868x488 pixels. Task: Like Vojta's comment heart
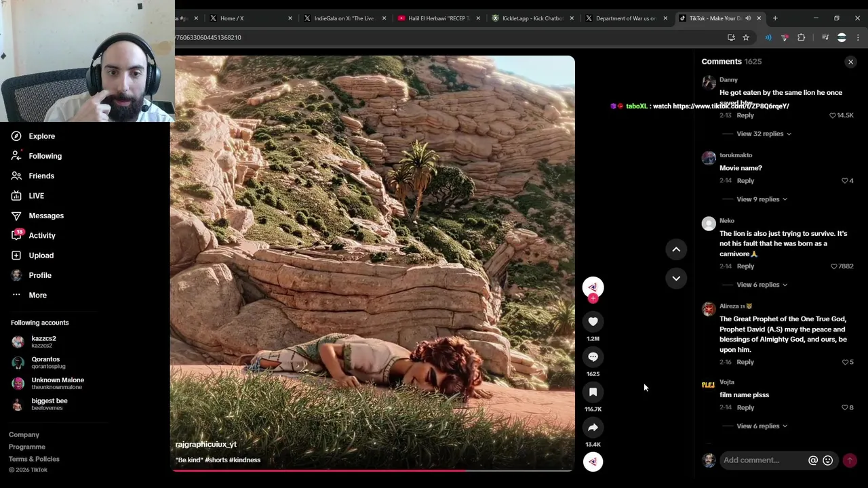click(x=845, y=408)
